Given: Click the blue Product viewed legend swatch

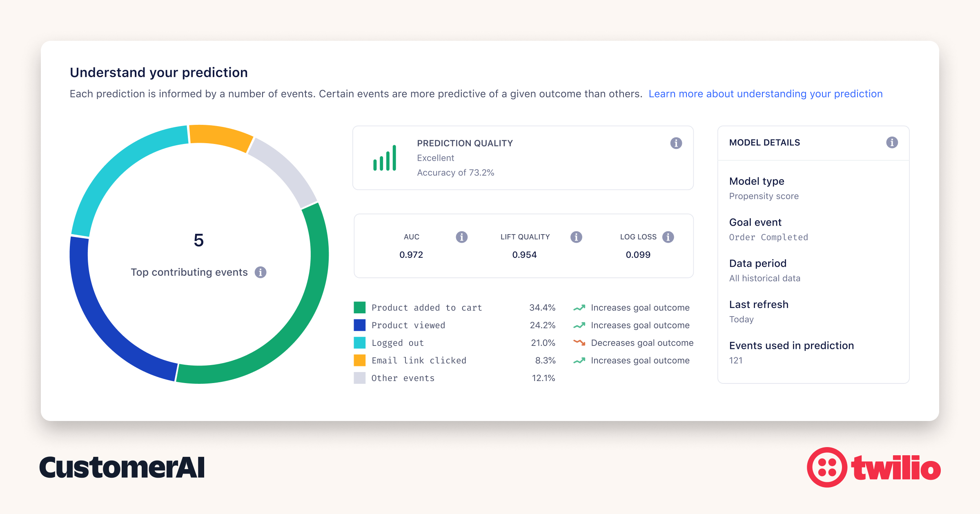Looking at the screenshot, I should pos(359,325).
